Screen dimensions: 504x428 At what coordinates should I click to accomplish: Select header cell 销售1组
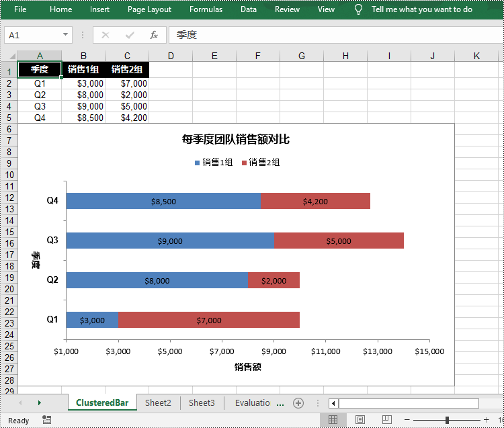(83, 69)
